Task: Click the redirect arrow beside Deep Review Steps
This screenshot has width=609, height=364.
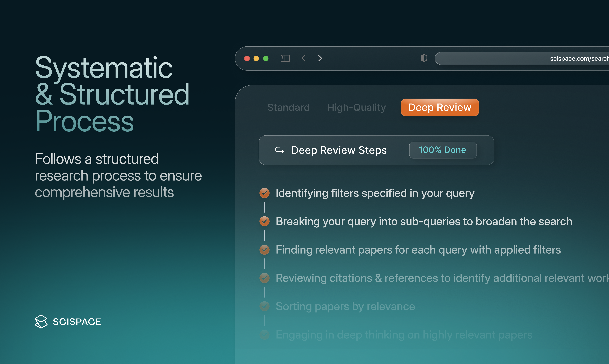Action: (279, 150)
